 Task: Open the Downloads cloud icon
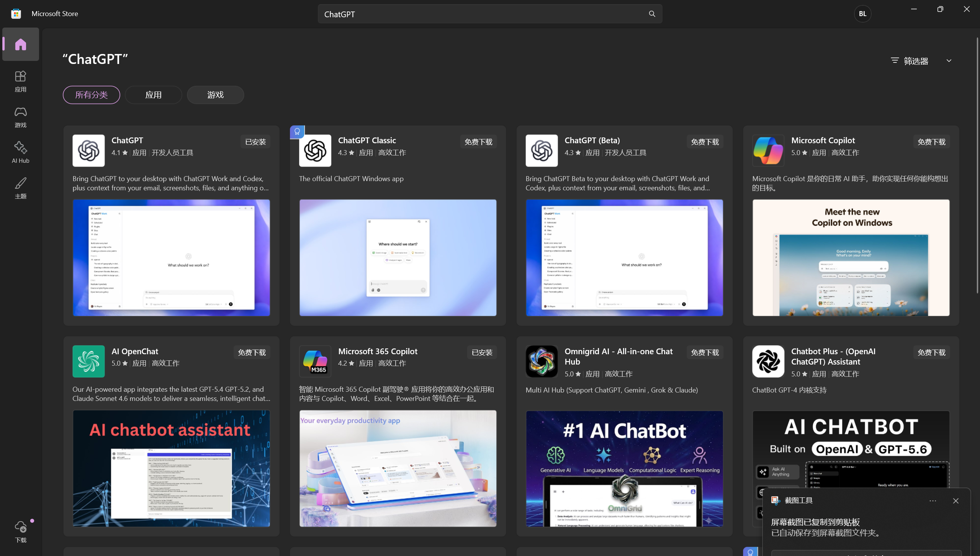[x=21, y=527]
